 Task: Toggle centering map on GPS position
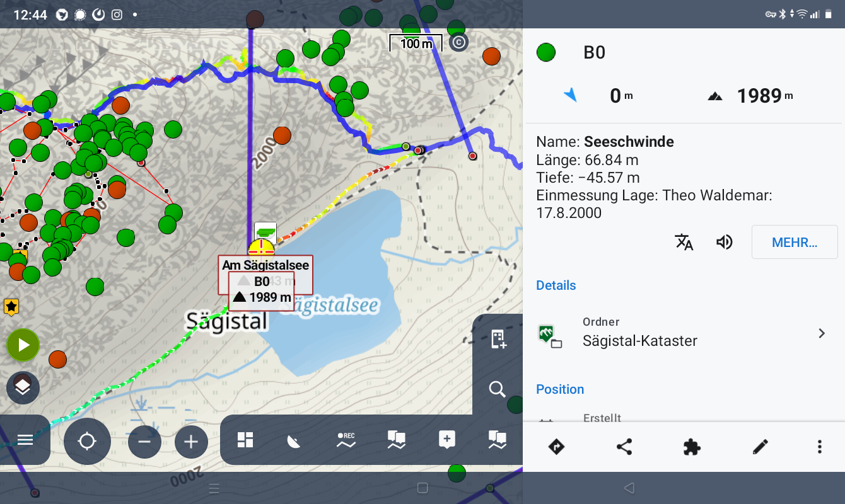[x=87, y=441]
